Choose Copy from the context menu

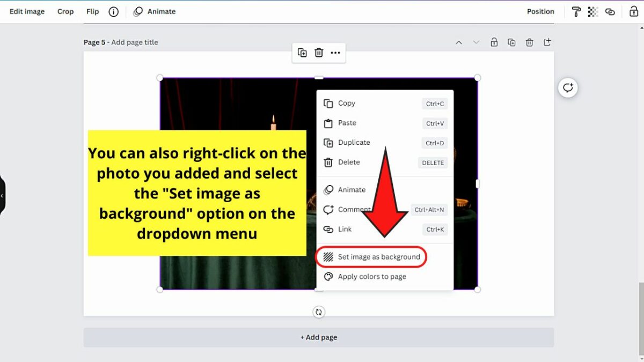tap(385, 104)
